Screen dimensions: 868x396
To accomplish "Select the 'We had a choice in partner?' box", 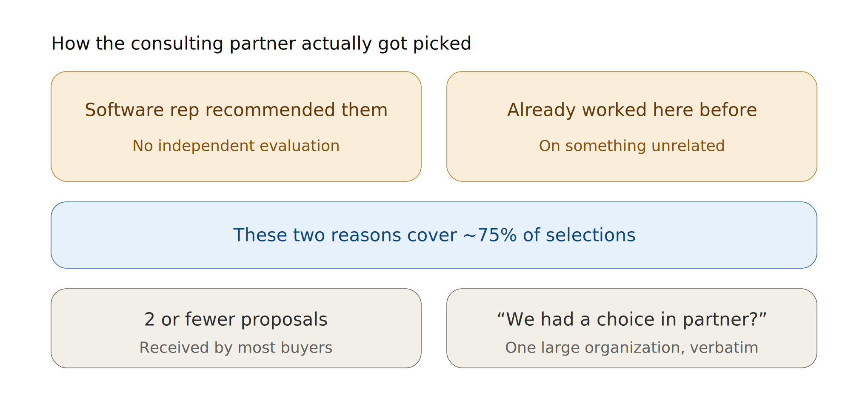I will pos(632,328).
